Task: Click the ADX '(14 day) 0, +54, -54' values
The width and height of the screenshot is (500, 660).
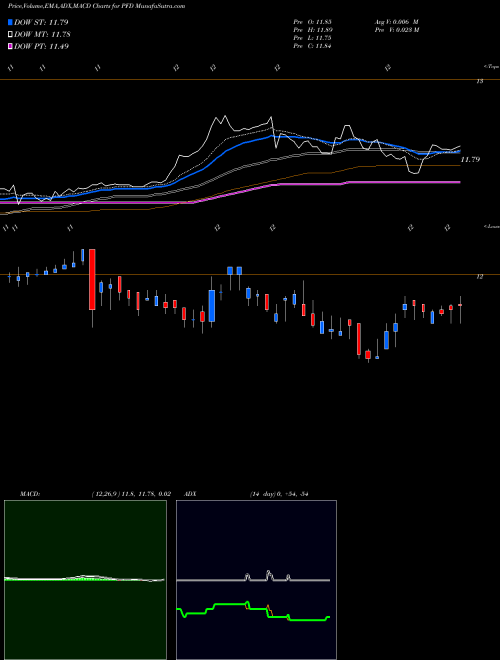Action: click(x=279, y=494)
